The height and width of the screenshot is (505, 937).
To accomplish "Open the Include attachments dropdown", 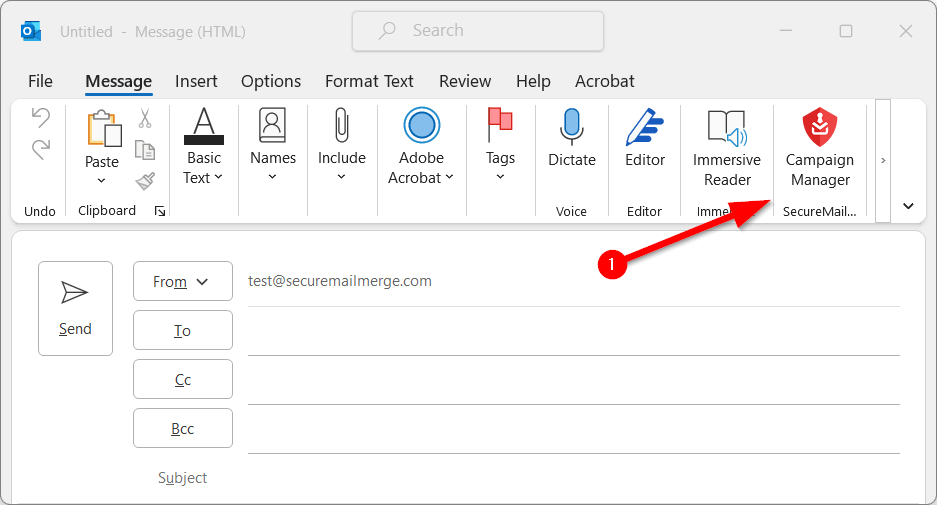I will coord(341,177).
